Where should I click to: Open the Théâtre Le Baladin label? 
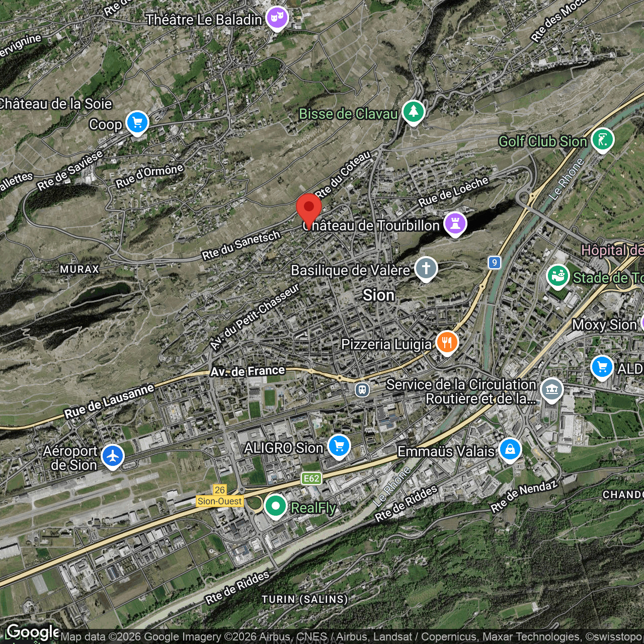tap(204, 20)
